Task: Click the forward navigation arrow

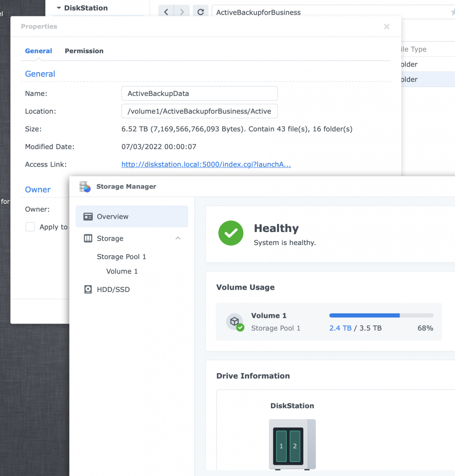Action: click(182, 11)
